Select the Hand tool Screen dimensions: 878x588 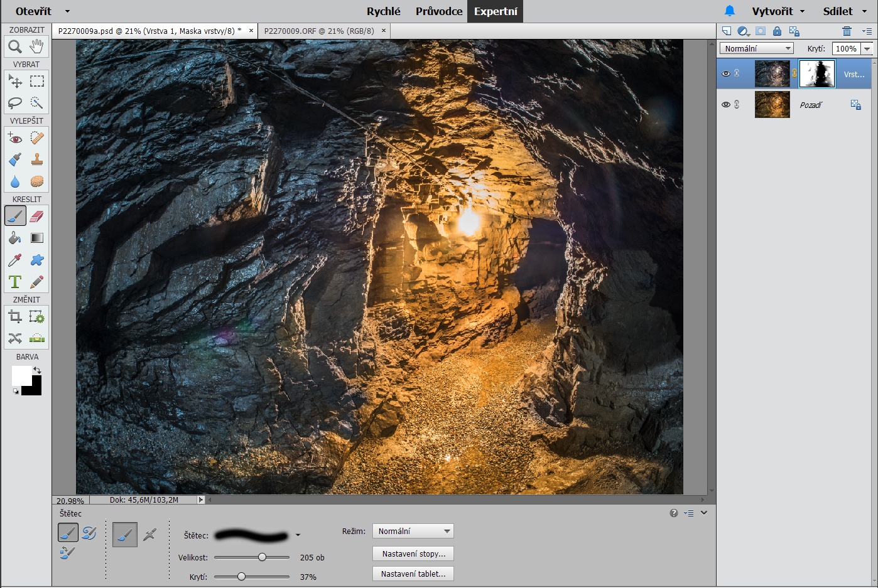coord(37,46)
